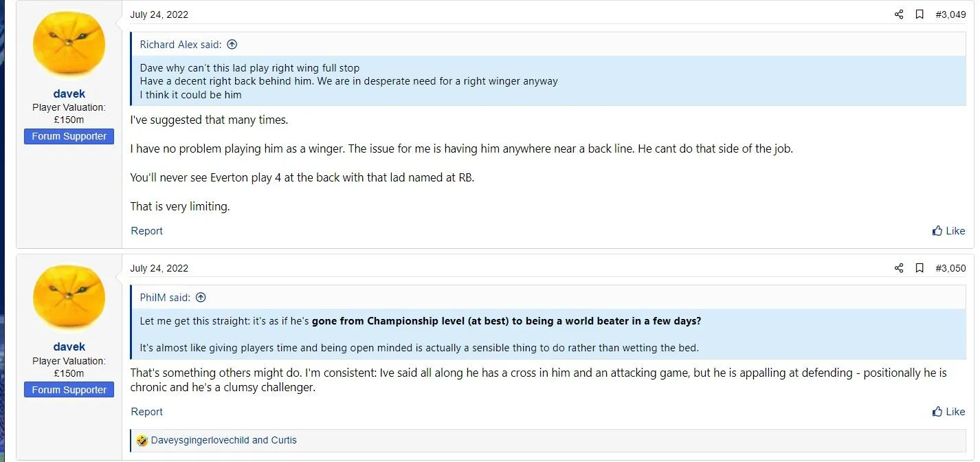The image size is (980, 462).
Task: Open post number #3,049 permalink
Action: point(950,14)
